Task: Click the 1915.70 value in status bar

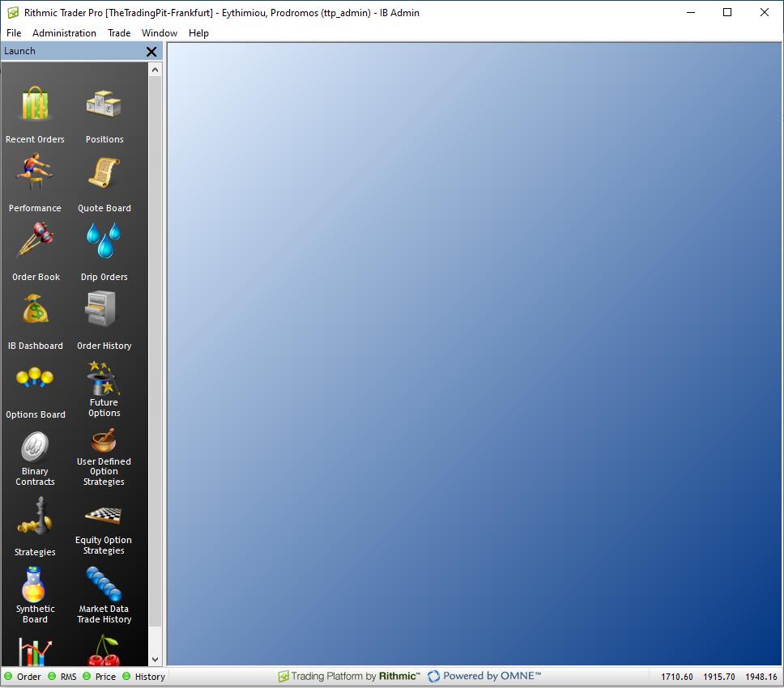Action: point(719,677)
